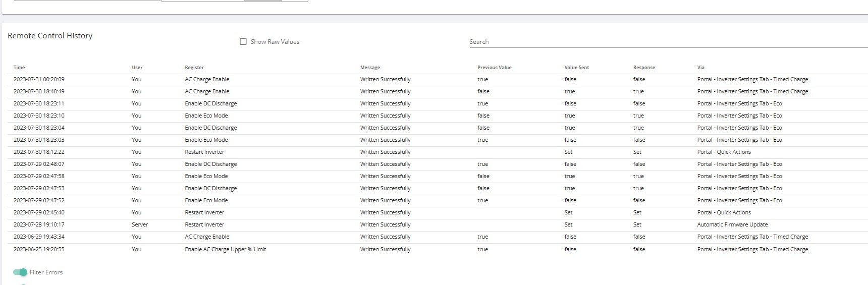
Task: Select the 2023-07-29 02:47:53 timestamp
Action: coord(39,189)
